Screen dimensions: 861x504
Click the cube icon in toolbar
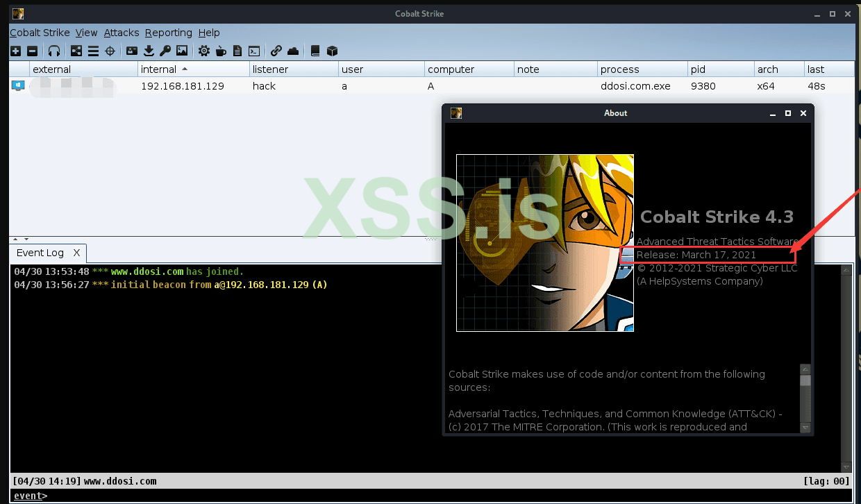(x=332, y=51)
